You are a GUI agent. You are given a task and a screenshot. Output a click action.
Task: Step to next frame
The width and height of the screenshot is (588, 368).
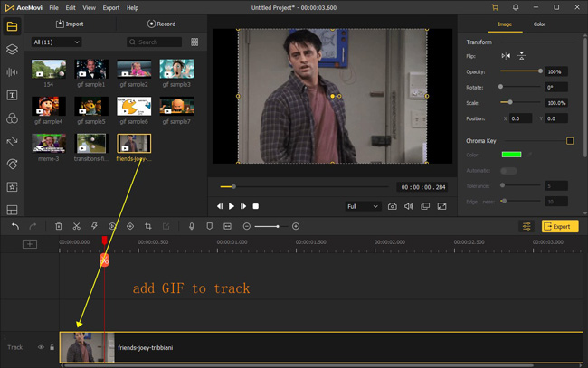point(243,206)
